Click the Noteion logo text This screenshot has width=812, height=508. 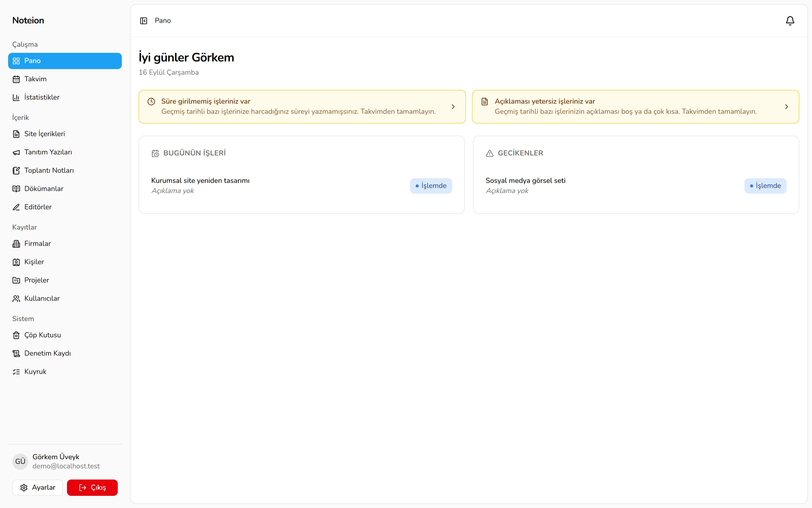click(x=28, y=21)
